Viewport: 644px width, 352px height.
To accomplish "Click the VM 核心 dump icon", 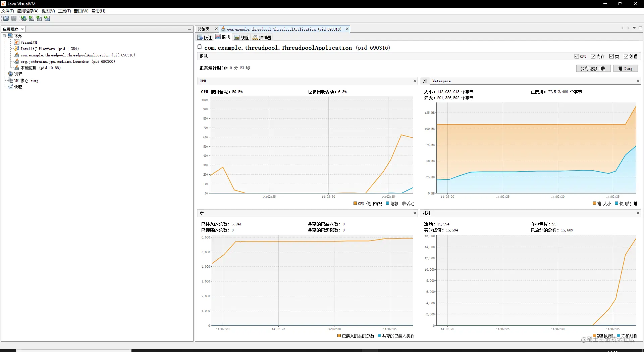I will coord(10,81).
